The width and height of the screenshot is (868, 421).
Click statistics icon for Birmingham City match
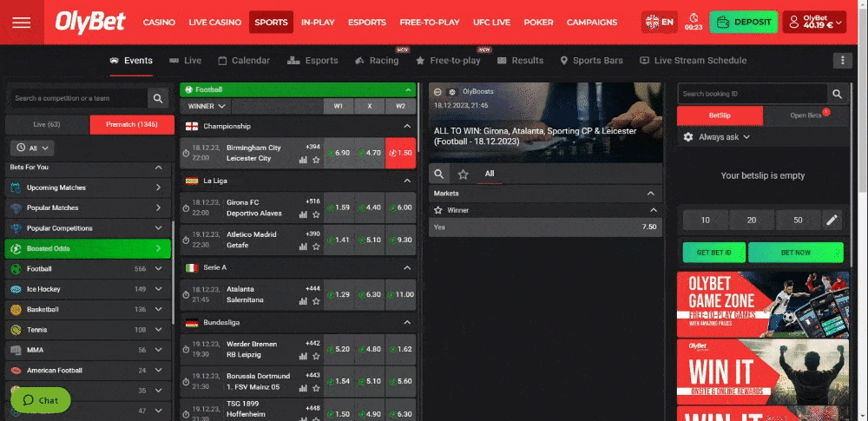pyautogui.click(x=303, y=160)
